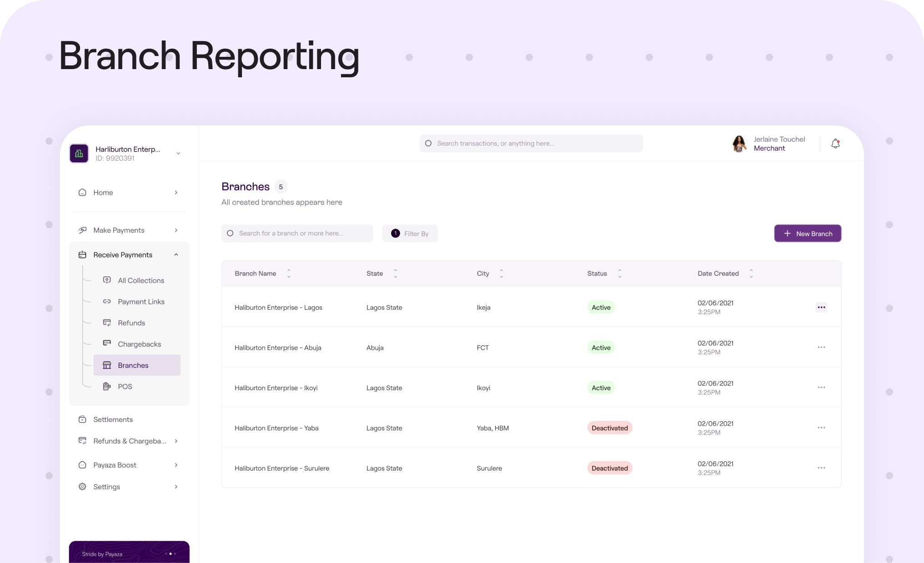Focus the branch search input field
Screen dimensions: 924x563
(x=298, y=233)
